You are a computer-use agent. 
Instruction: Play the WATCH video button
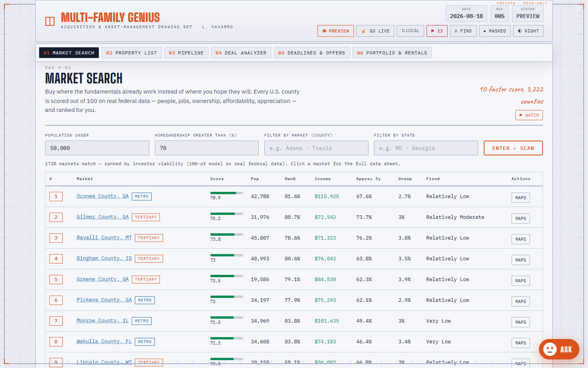point(529,115)
